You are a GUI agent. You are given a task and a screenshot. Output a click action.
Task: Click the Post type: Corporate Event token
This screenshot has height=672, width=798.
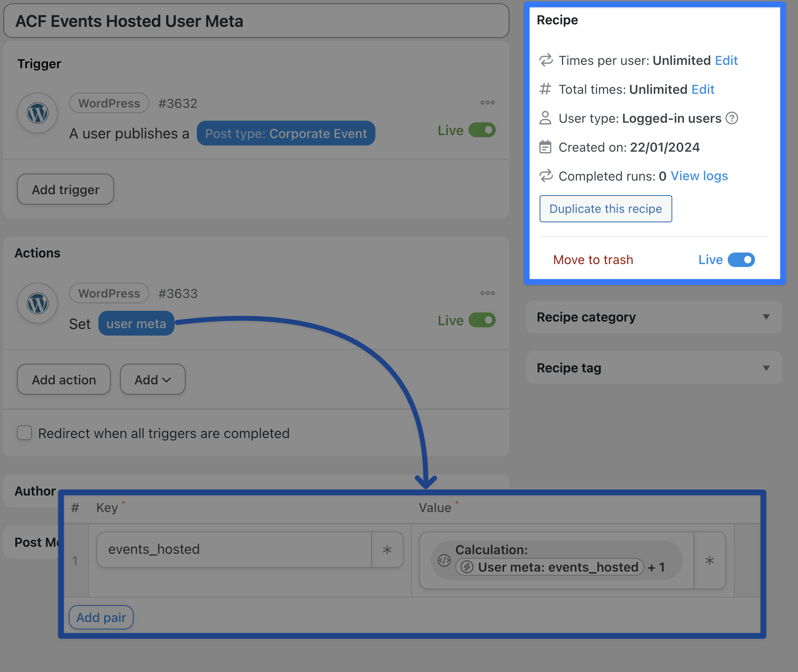point(286,133)
